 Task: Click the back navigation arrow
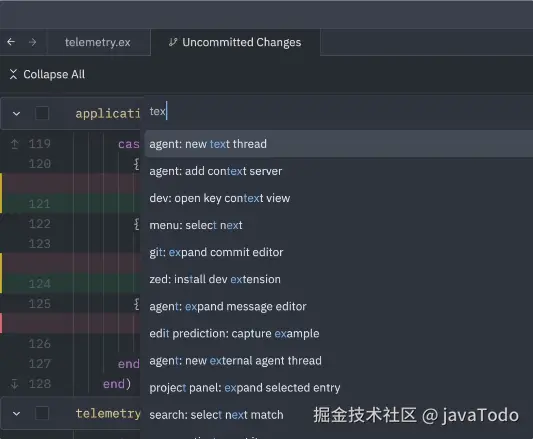point(11,42)
